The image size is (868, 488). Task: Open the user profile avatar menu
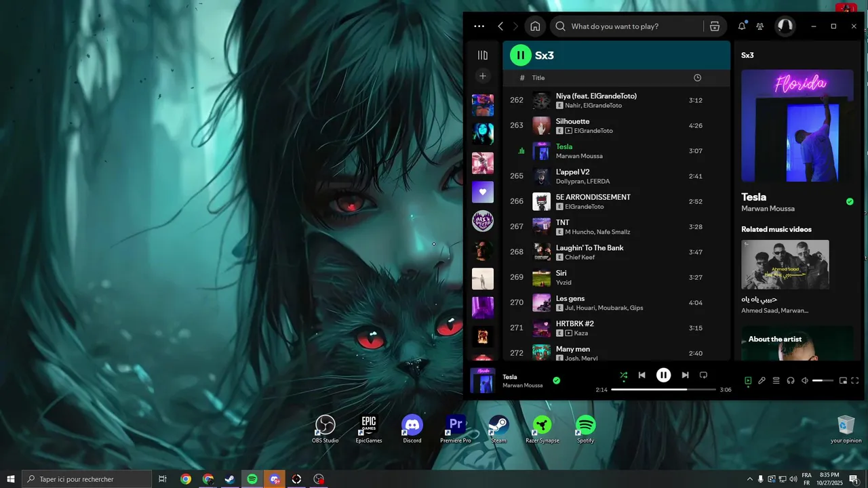tap(785, 26)
